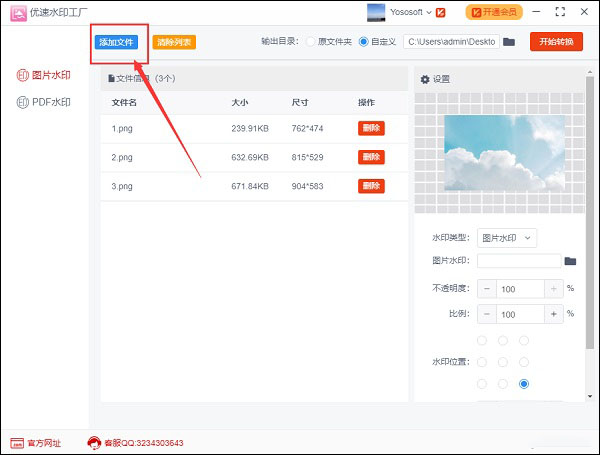Click the 815*529 dimension cell
This screenshot has width=600, height=455.
[x=308, y=157]
